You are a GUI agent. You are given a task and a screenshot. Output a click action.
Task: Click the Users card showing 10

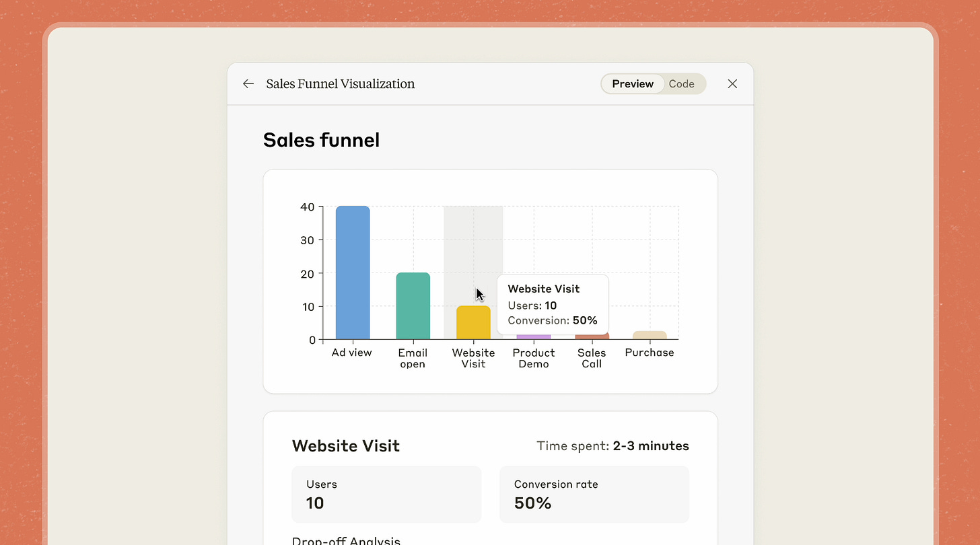(x=386, y=495)
